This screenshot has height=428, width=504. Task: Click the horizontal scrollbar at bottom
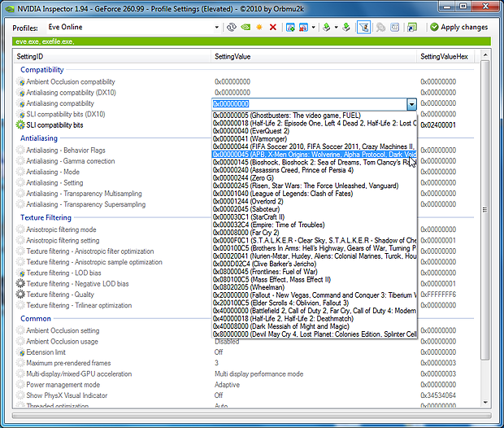coord(252,416)
